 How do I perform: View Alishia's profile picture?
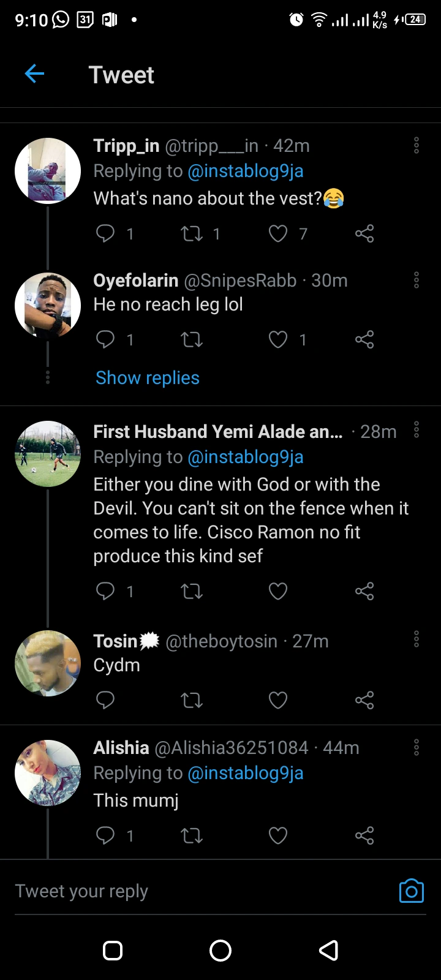coord(48,773)
